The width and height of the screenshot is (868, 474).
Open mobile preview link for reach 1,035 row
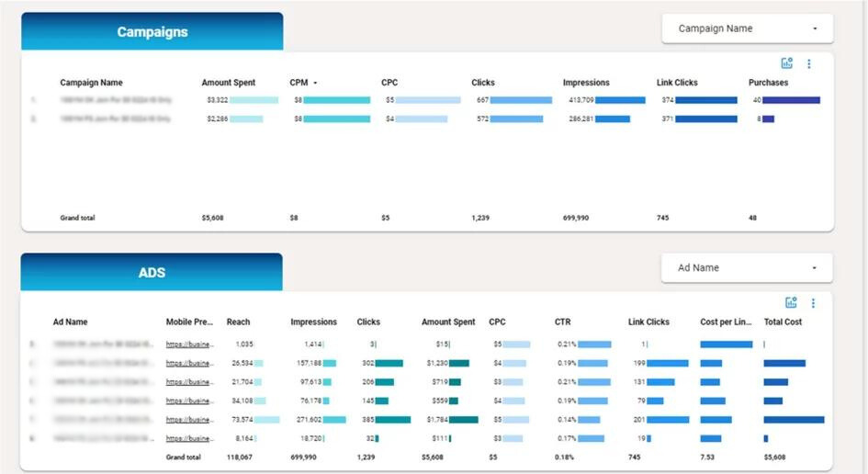tap(188, 344)
